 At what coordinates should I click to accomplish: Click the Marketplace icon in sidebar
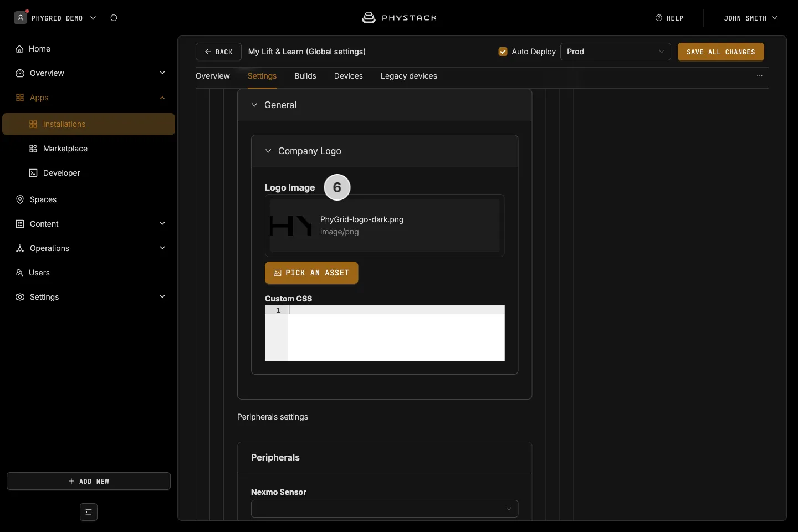coord(33,149)
